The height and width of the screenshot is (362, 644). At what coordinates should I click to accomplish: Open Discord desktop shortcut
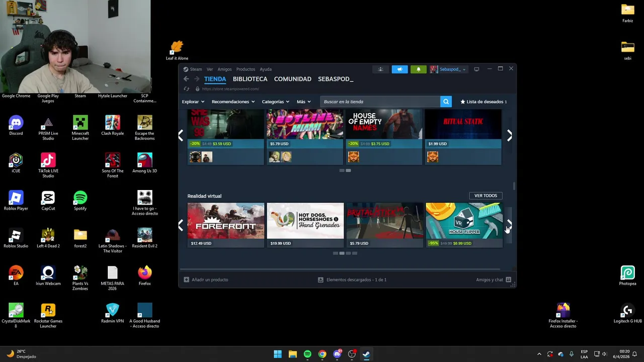(16, 125)
